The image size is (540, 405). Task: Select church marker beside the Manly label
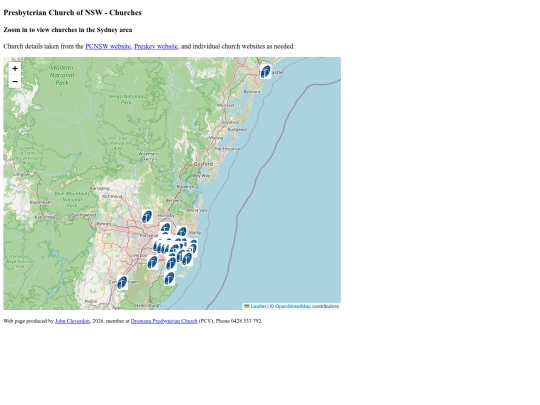[x=182, y=231]
